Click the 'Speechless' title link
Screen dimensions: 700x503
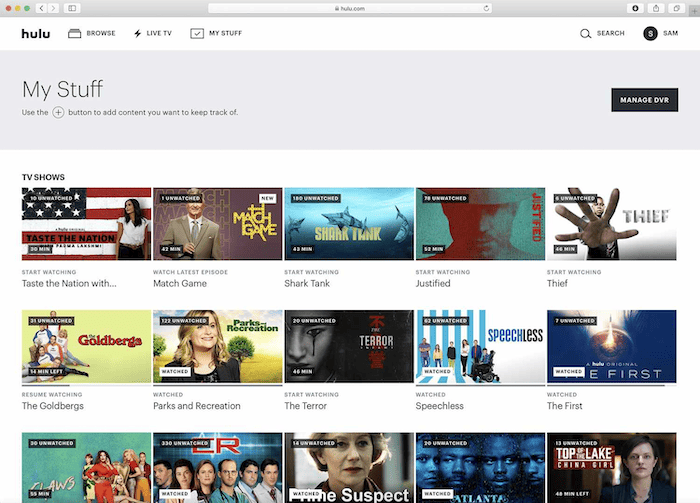coord(440,406)
